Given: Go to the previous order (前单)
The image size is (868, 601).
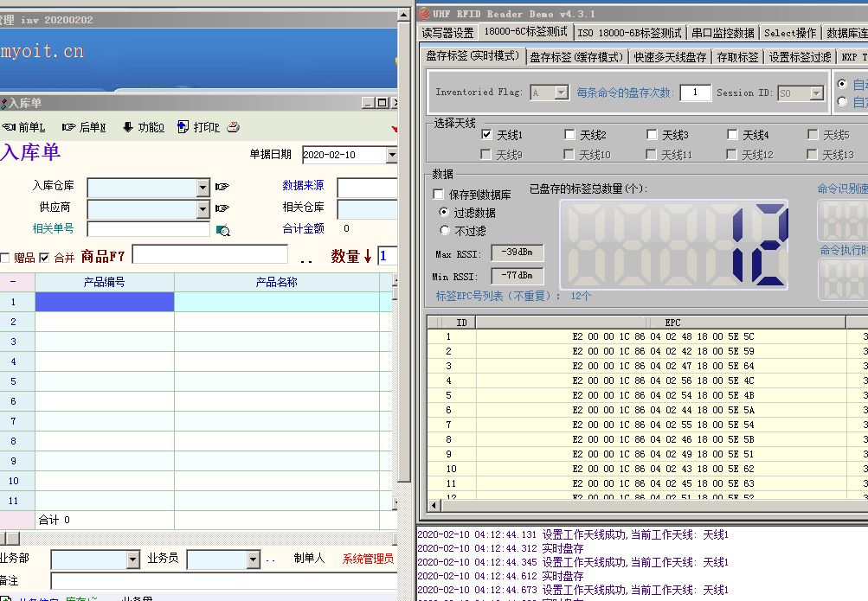Looking at the screenshot, I should 24,127.
